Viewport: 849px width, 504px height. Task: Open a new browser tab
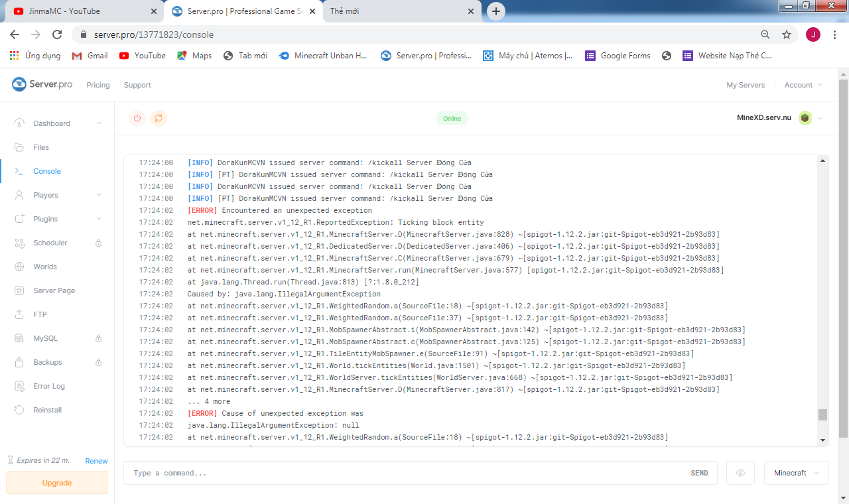(496, 11)
